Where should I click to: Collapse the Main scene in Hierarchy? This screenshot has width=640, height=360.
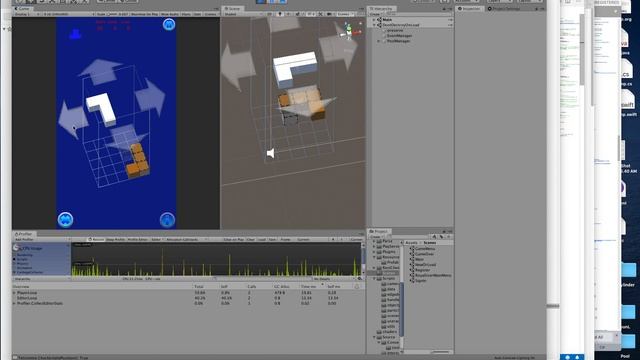374,20
